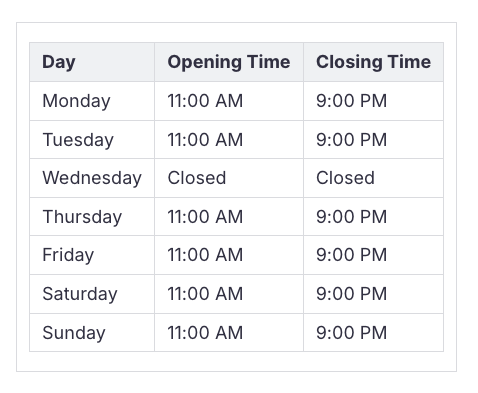This screenshot has height=393, width=478.
Task: Click the Closing Time column header
Action: 373,62
